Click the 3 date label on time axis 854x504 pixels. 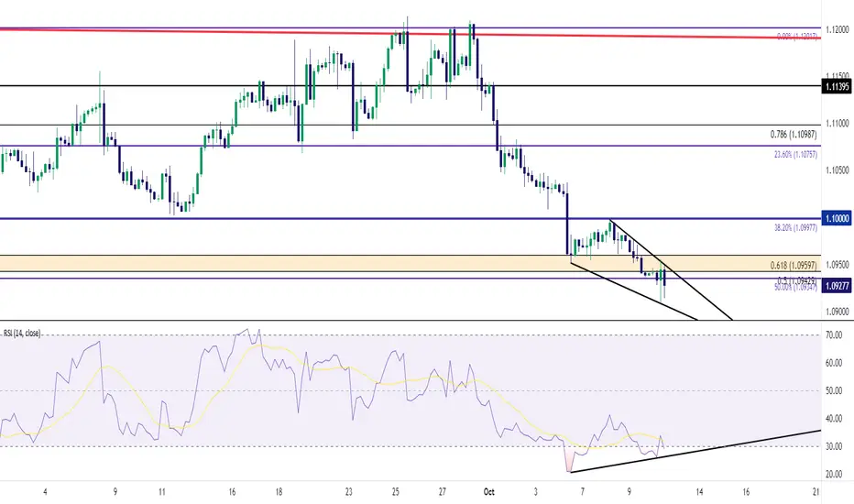pyautogui.click(x=535, y=492)
